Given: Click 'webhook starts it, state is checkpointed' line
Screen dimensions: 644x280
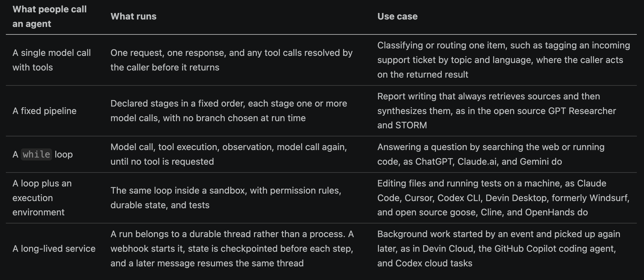Looking at the screenshot, I should click(x=232, y=249).
